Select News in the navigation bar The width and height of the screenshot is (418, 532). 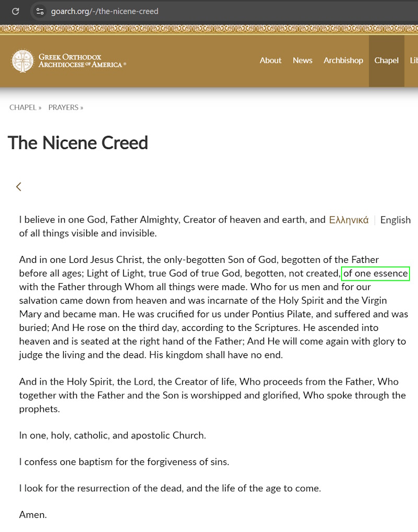tap(303, 60)
